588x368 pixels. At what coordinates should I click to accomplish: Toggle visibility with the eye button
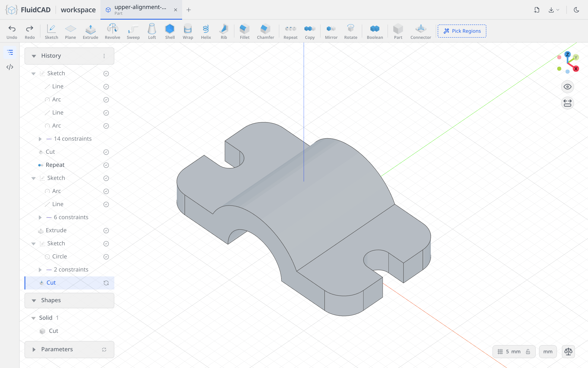[567, 87]
